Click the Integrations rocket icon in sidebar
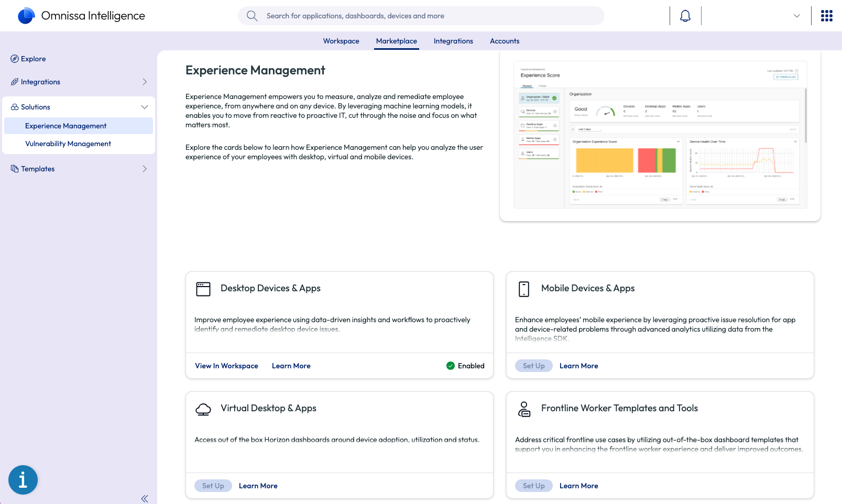Image resolution: width=842 pixels, height=504 pixels. coord(15,82)
